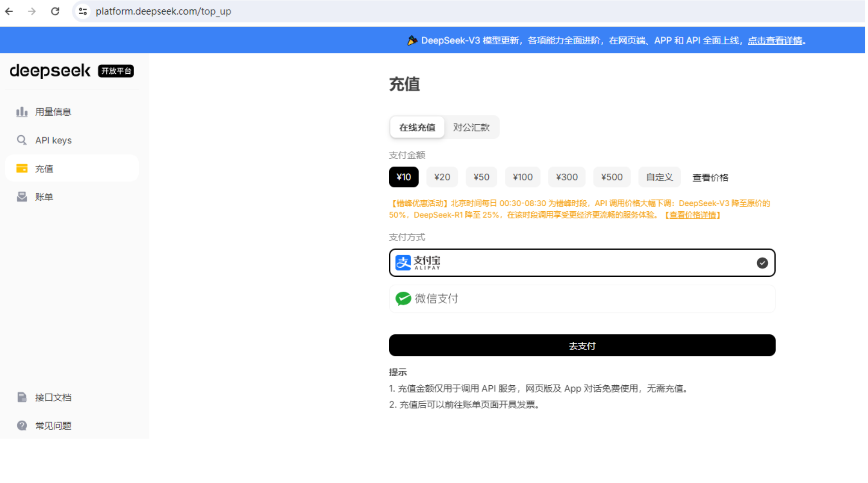The image size is (868, 483).
Task: Click the 用量信息 bar chart icon
Action: pos(22,112)
